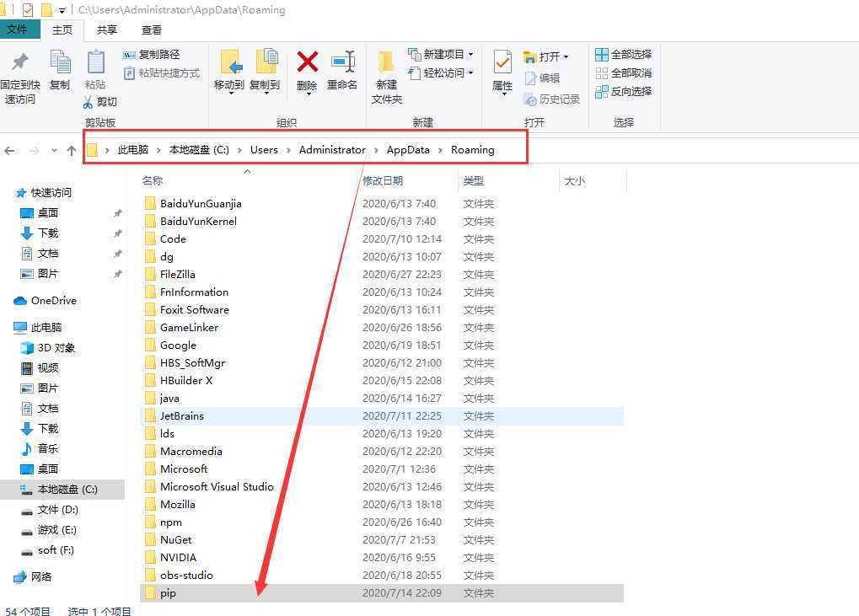The image size is (859, 616).
Task: Select the FileZilla folder
Action: [x=169, y=275]
